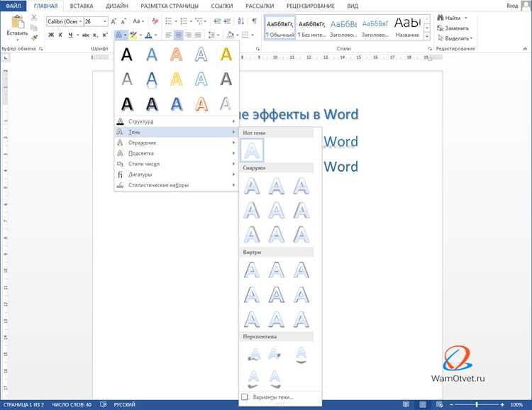Click the Заменить button

(x=453, y=28)
